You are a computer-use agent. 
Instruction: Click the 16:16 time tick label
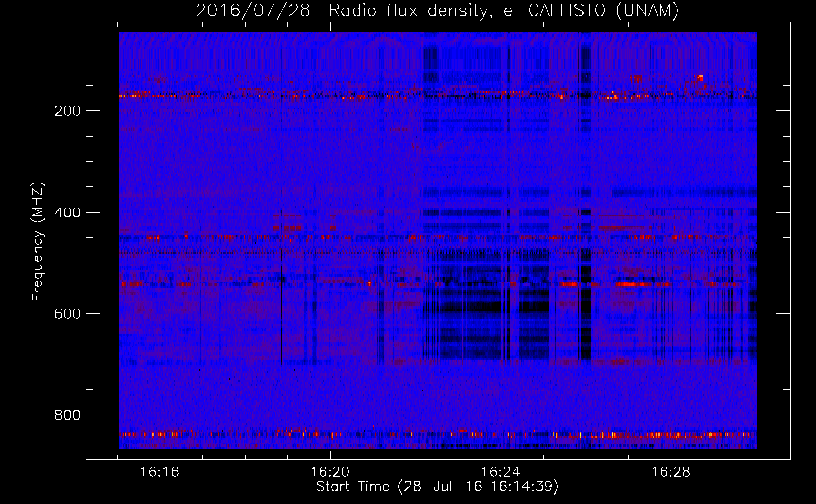pos(160,472)
